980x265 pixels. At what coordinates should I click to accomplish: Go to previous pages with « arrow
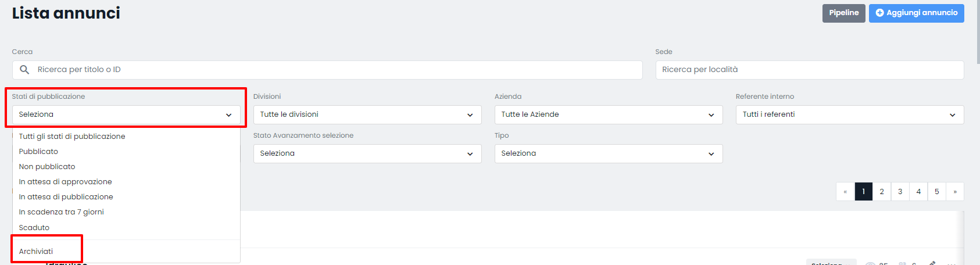click(x=845, y=192)
